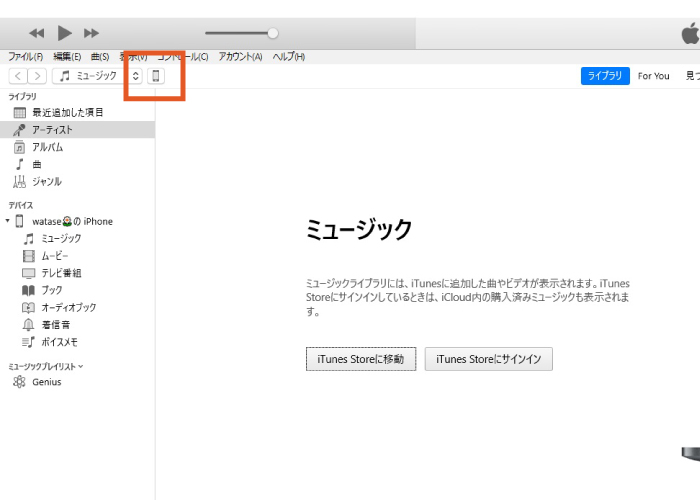Go back with the left arrow button
This screenshot has width=700, height=500.
coord(18,76)
